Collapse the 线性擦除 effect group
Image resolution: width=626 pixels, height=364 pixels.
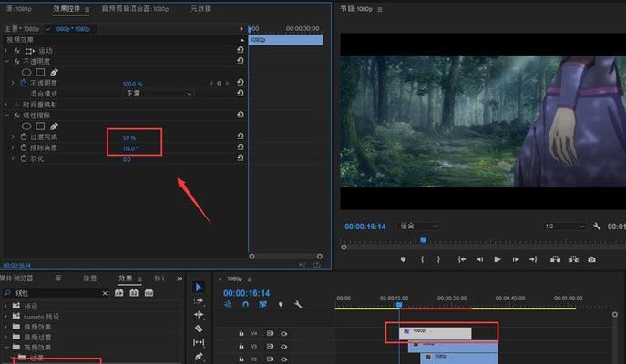[x=6, y=116]
